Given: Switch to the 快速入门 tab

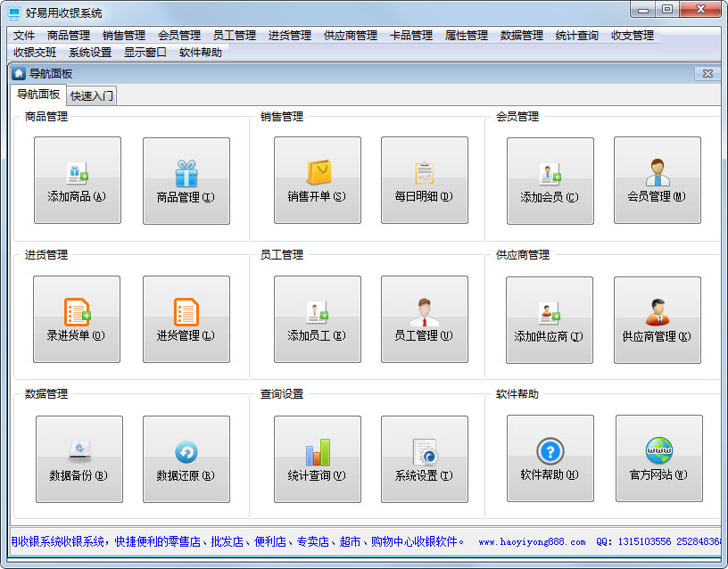Looking at the screenshot, I should point(92,95).
